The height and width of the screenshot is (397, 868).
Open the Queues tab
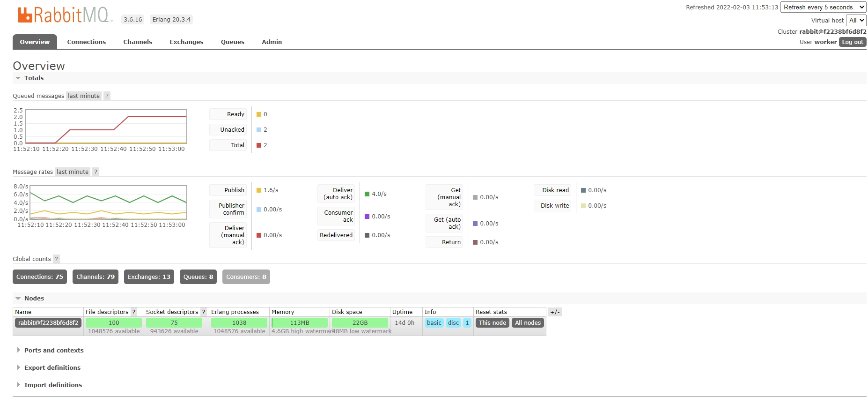(233, 42)
